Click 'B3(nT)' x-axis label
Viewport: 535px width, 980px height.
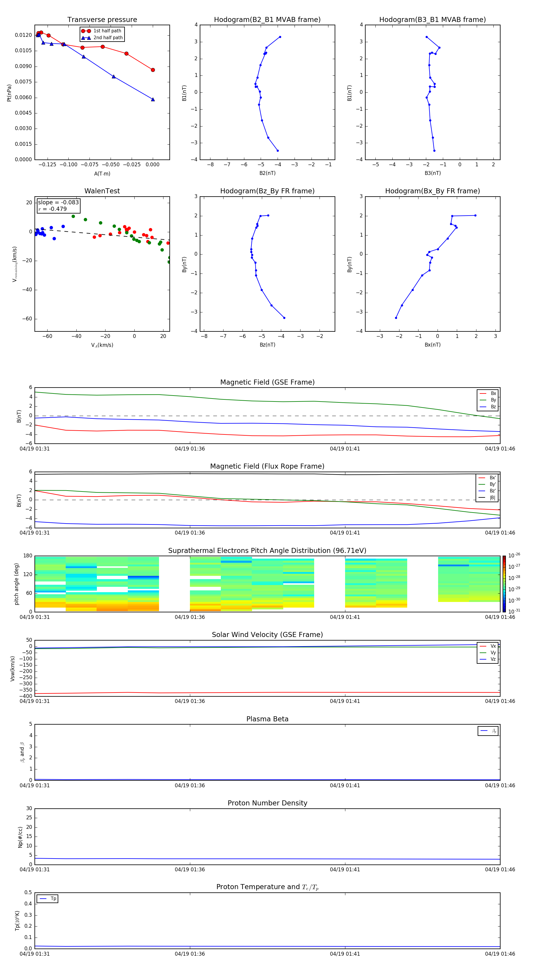tap(432, 173)
